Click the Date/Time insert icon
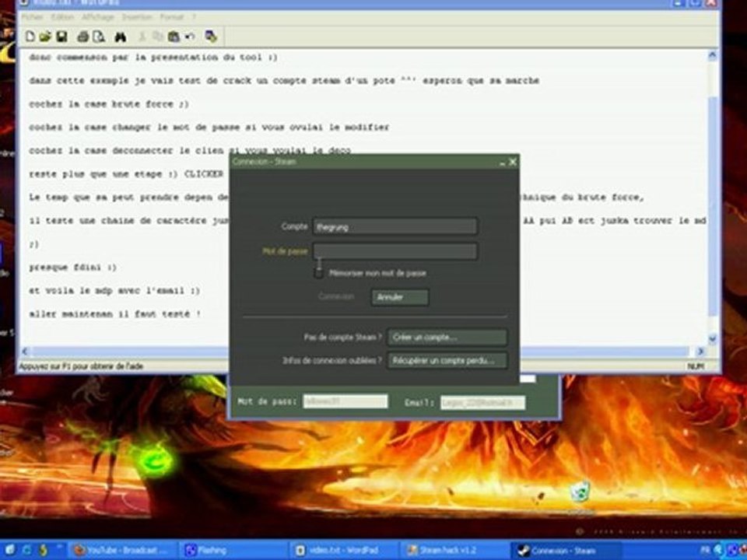The image size is (747, 560). (211, 37)
